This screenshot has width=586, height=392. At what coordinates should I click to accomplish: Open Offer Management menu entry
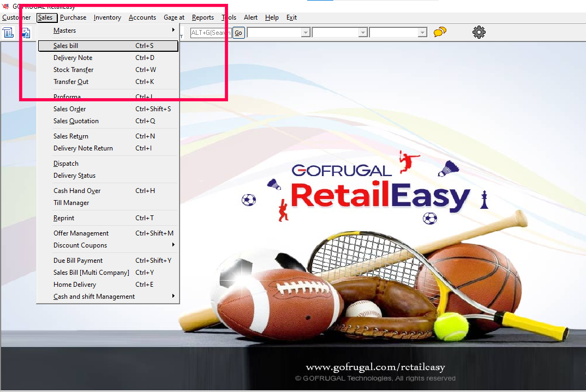click(108, 233)
